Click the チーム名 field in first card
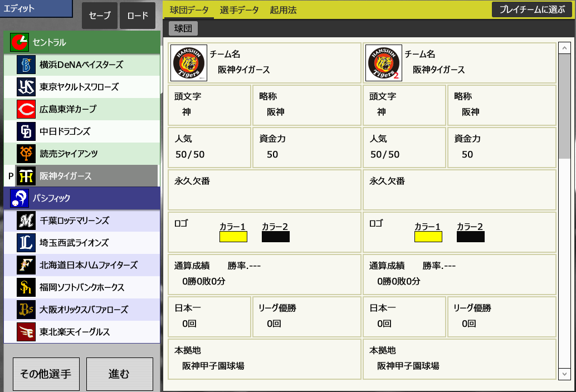This screenshot has height=392, width=576. coord(265,63)
